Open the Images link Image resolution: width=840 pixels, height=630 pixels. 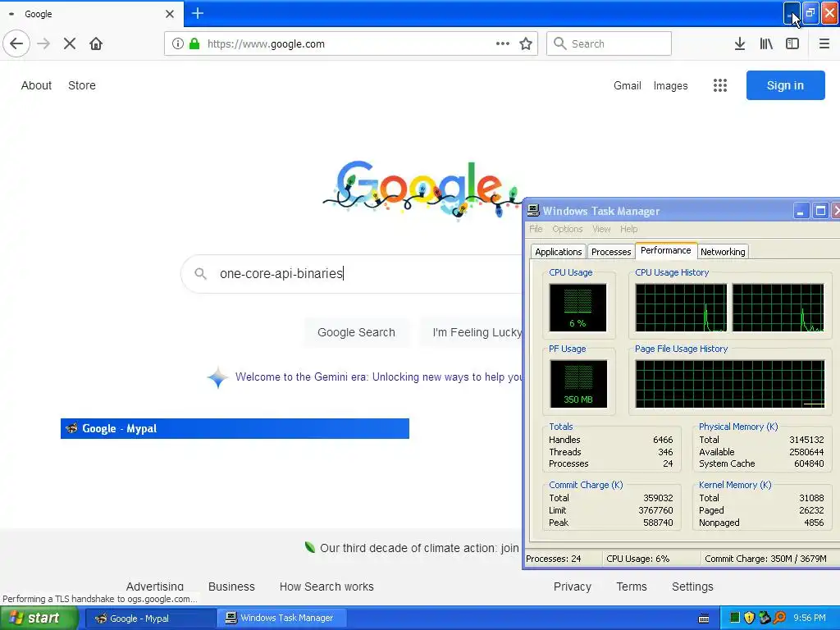pos(670,85)
